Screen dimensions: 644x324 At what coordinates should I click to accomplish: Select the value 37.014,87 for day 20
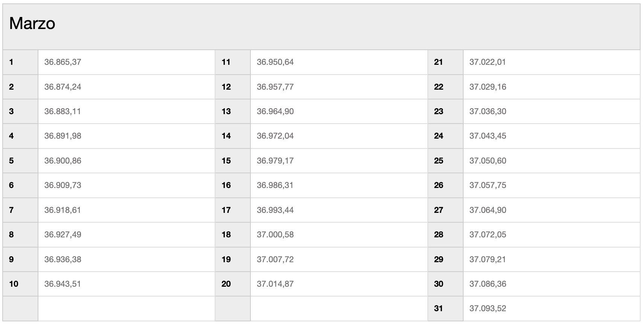tap(275, 284)
